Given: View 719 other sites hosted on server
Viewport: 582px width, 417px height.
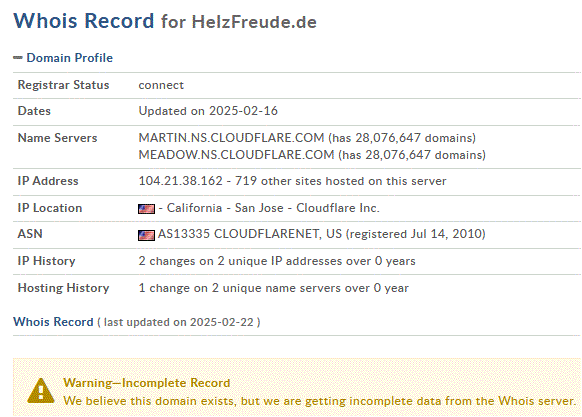Looking at the screenshot, I should (x=340, y=181).
